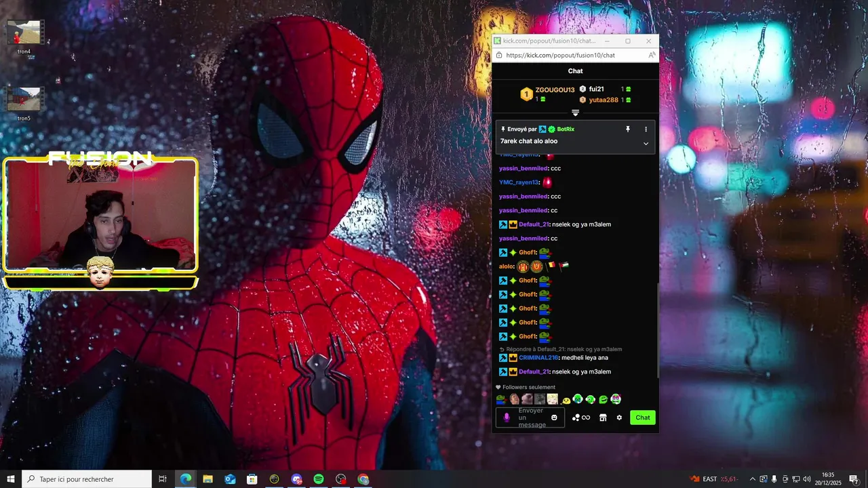Open the tron4 desktop icon
Viewport: 868px width, 488px height.
click(x=24, y=37)
